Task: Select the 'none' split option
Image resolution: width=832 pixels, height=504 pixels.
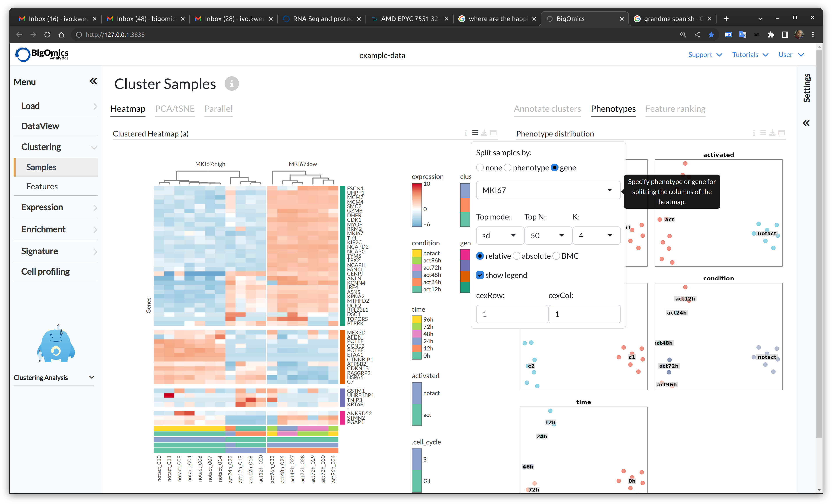Action: point(480,167)
